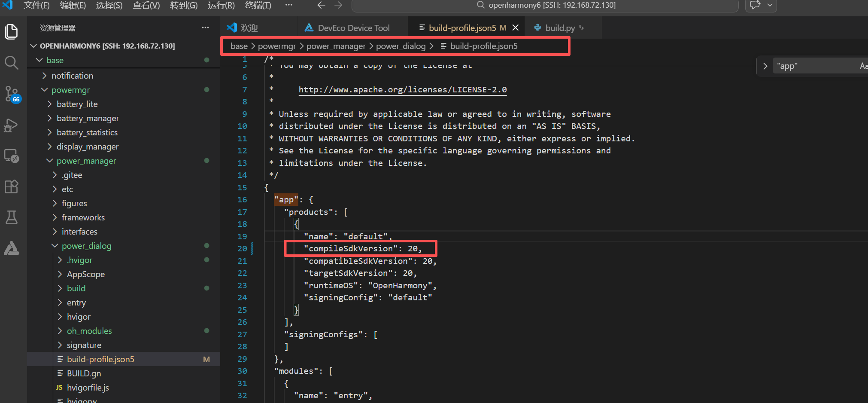Open the DevEco Device Tool sidebar icon
The width and height of the screenshot is (868, 403).
12,248
